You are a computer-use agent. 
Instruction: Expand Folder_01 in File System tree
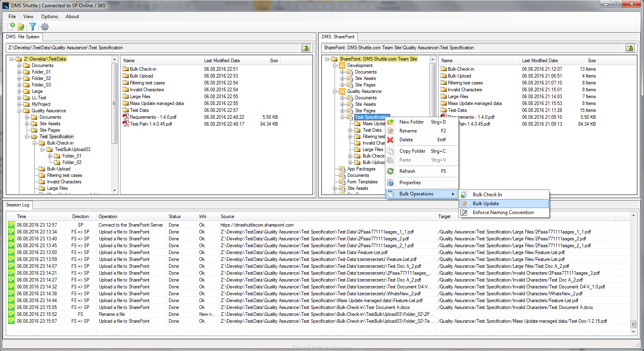(19, 72)
